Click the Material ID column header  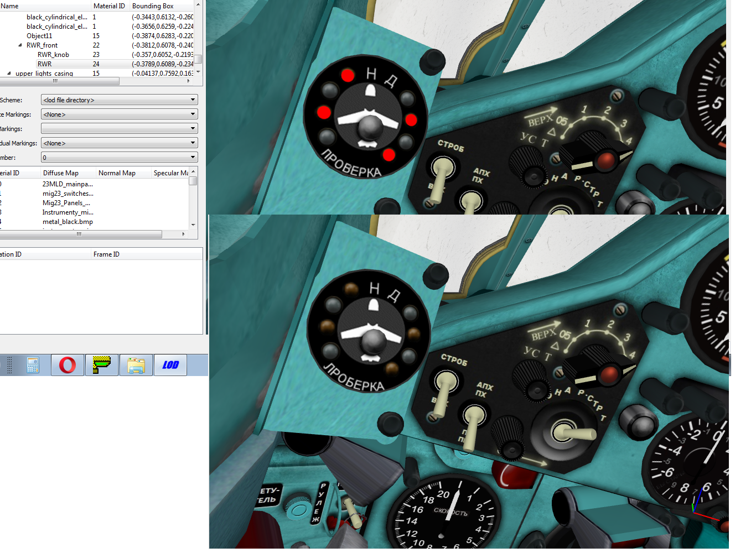(x=109, y=6)
